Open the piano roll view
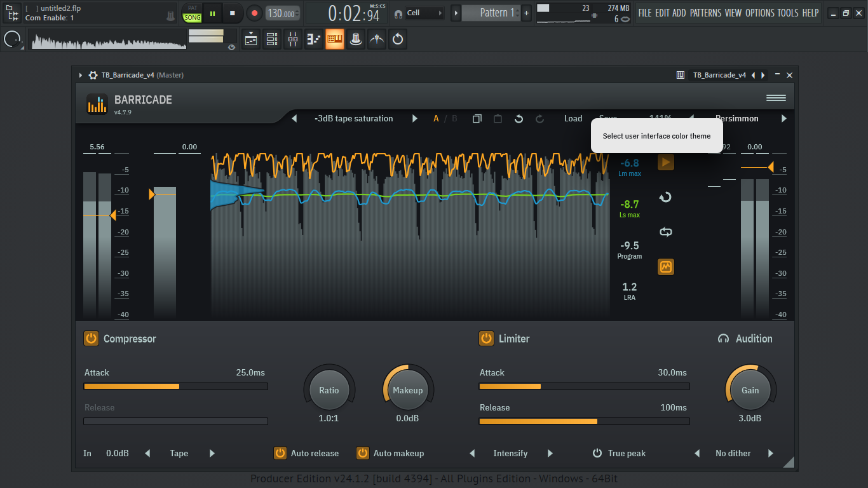The height and width of the screenshot is (488, 868). 314,39
